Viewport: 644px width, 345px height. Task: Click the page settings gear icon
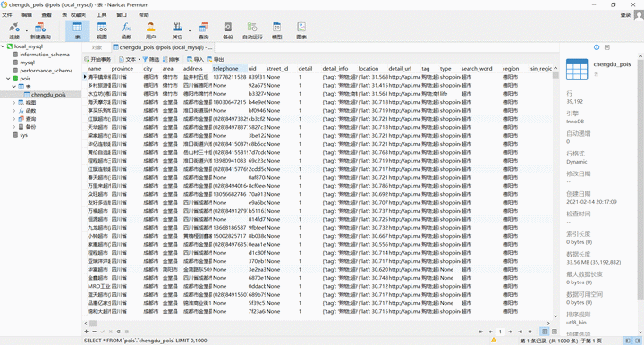tap(530, 332)
